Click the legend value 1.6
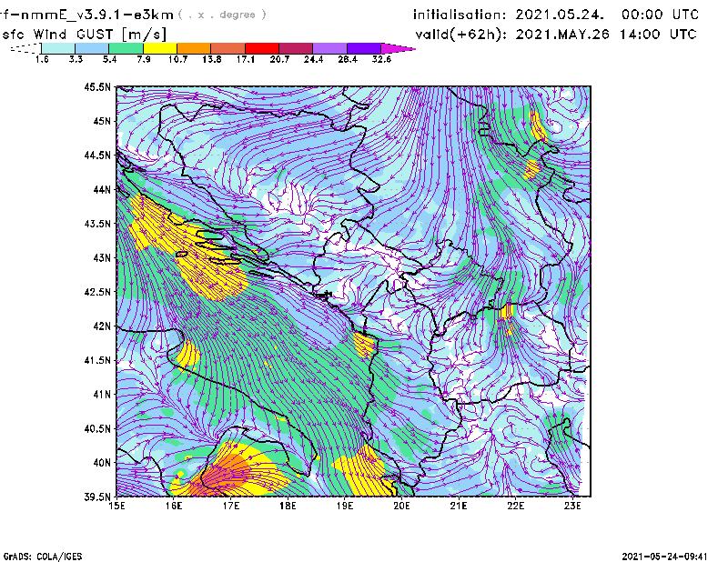 click(42, 59)
